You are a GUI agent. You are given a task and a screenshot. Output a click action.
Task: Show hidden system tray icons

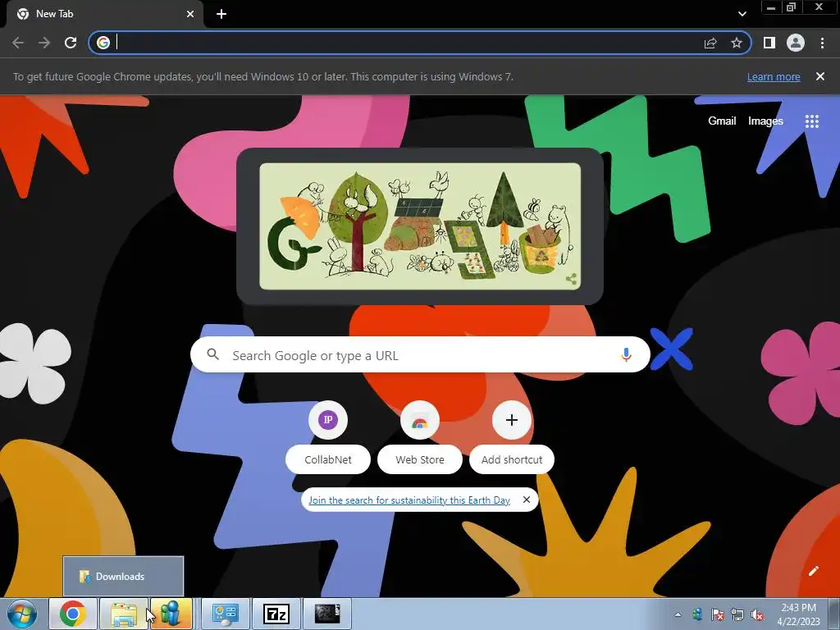tap(678, 614)
